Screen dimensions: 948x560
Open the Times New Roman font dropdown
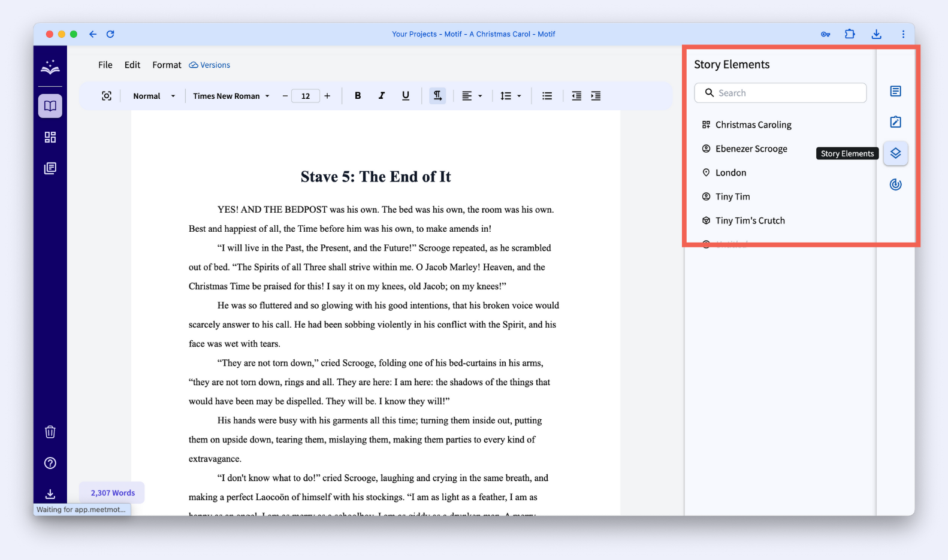coord(231,96)
